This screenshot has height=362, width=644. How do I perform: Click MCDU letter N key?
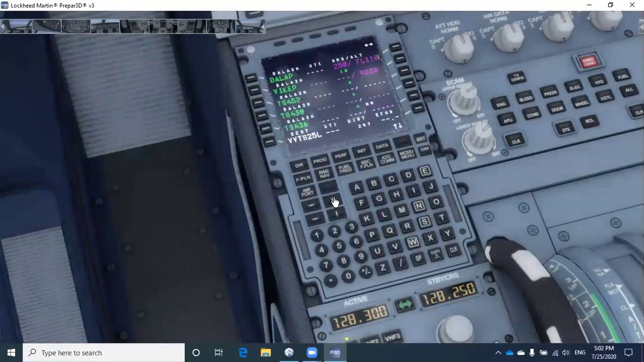point(419,206)
